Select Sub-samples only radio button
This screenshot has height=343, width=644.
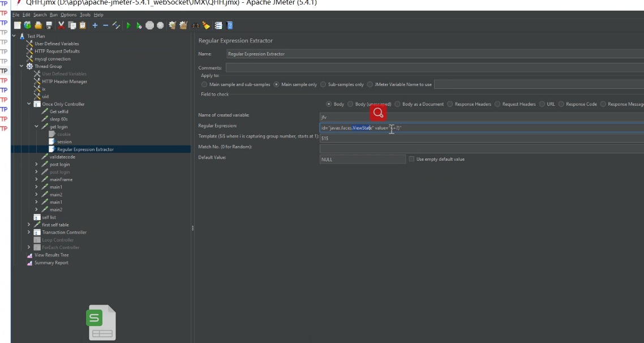coord(323,84)
